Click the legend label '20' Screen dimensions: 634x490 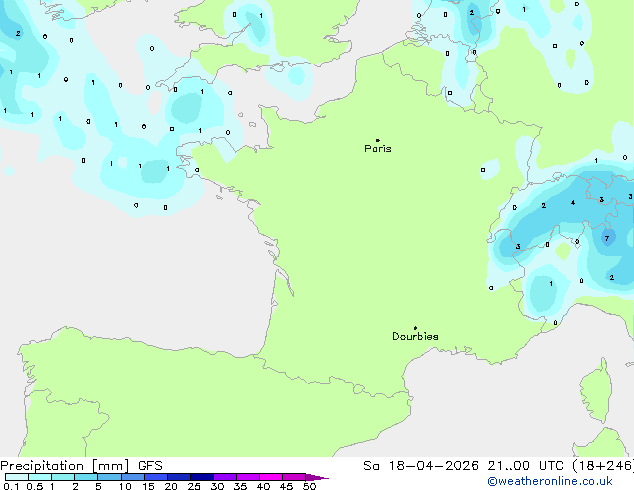[x=171, y=486]
